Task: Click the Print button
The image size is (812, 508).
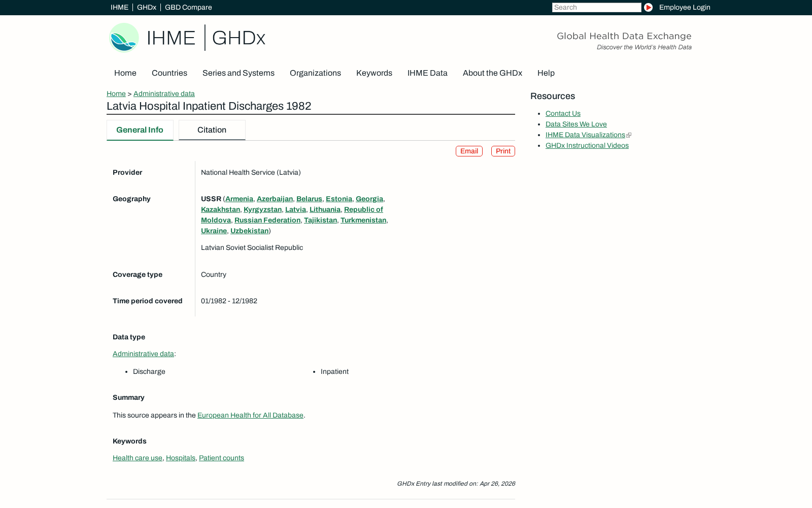Action: pyautogui.click(x=503, y=151)
